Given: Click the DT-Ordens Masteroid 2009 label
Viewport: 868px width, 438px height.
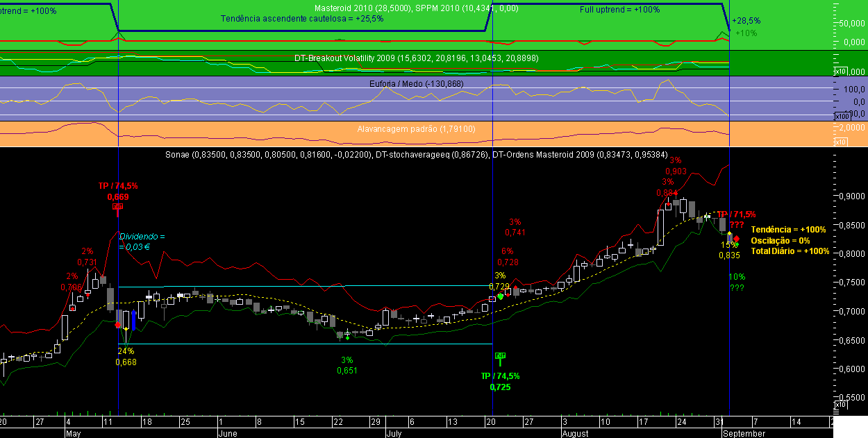Looking at the screenshot, I should [x=579, y=154].
